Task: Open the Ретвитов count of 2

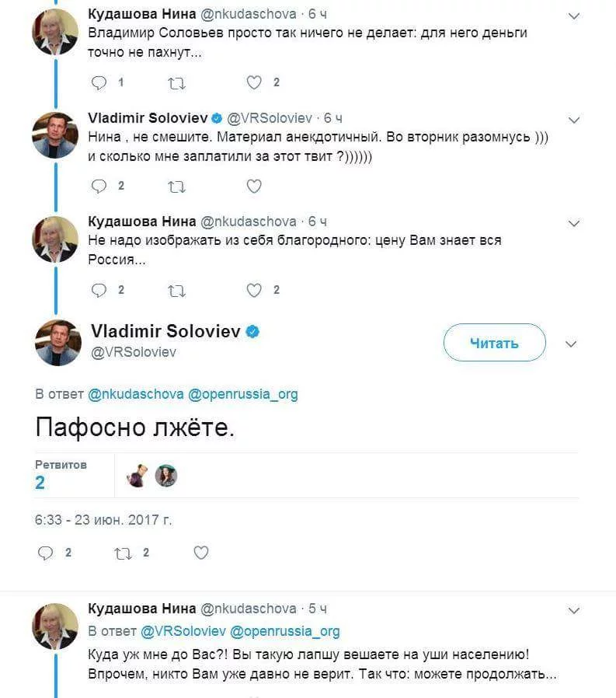Action: coord(40,483)
